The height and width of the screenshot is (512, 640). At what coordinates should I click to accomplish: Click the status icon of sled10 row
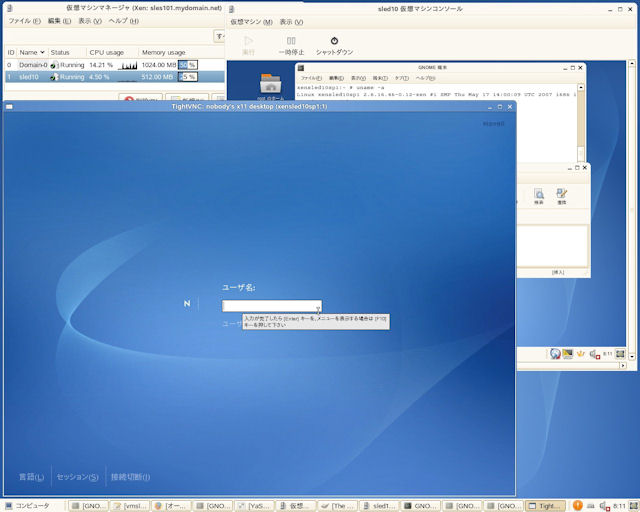pyautogui.click(x=54, y=77)
